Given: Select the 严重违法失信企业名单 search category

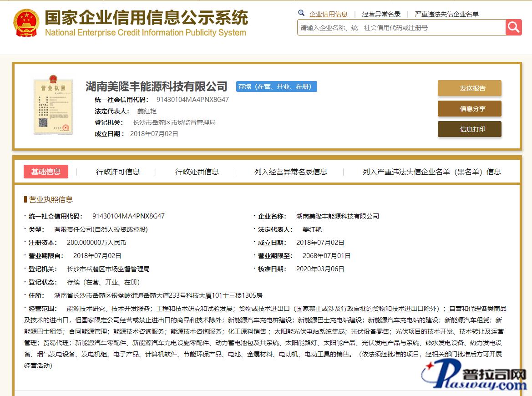Looking at the screenshot, I should tap(446, 14).
